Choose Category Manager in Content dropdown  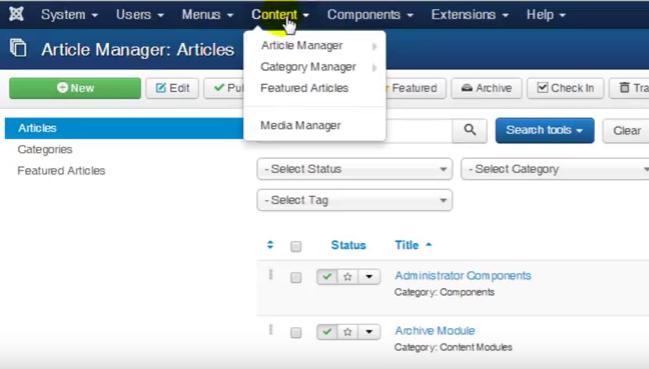tap(308, 67)
